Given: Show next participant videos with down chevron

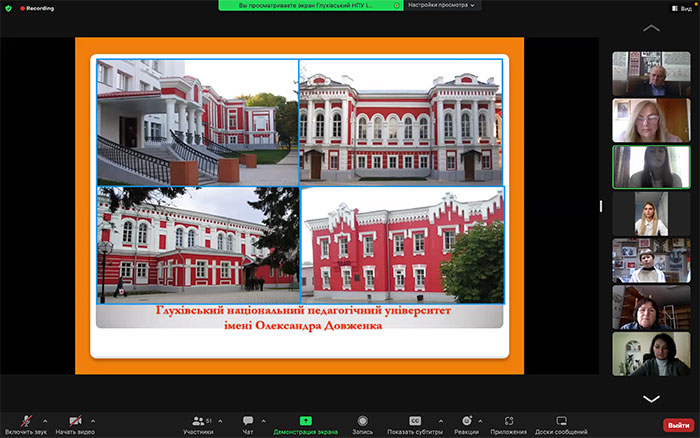Looking at the screenshot, I should coord(651,398).
